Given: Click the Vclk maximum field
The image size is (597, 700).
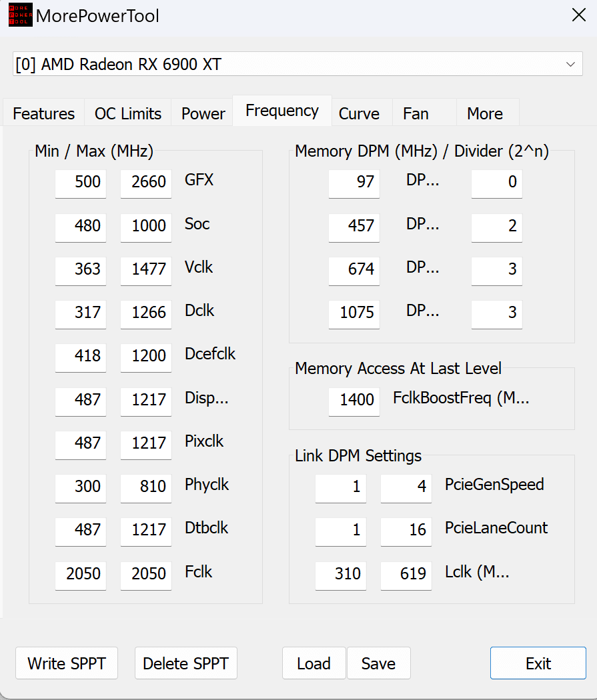Looking at the screenshot, I should point(146,270).
